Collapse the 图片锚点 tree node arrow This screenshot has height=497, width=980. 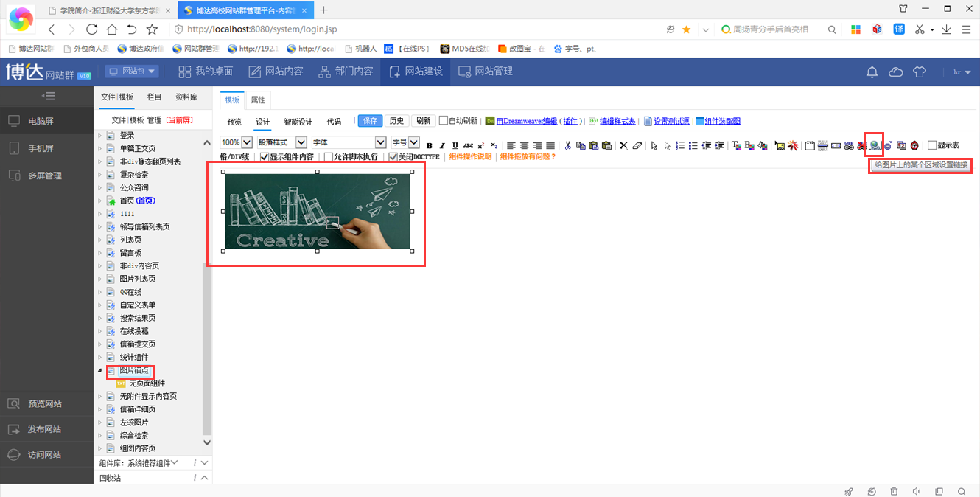(100, 370)
